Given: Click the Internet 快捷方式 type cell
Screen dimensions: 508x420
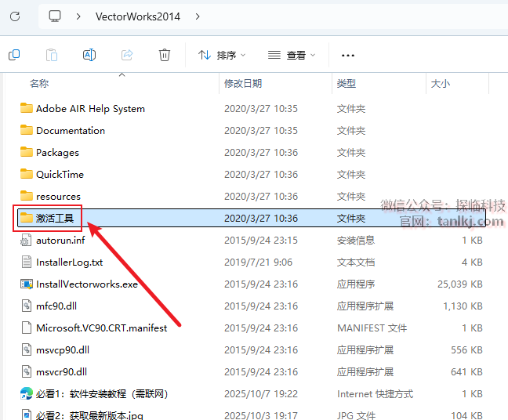Looking at the screenshot, I should point(376,394).
